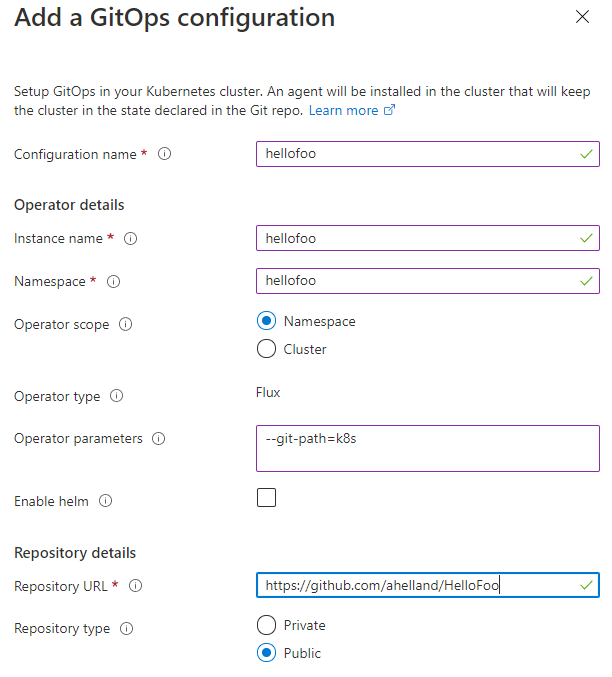Choose Private repository type
Screen dimensions: 612x677
(x=266, y=625)
